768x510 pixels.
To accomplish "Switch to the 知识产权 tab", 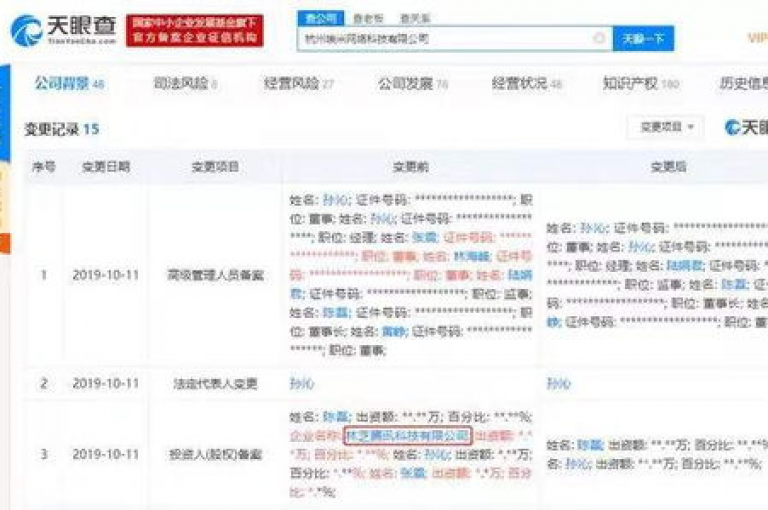I will point(640,84).
